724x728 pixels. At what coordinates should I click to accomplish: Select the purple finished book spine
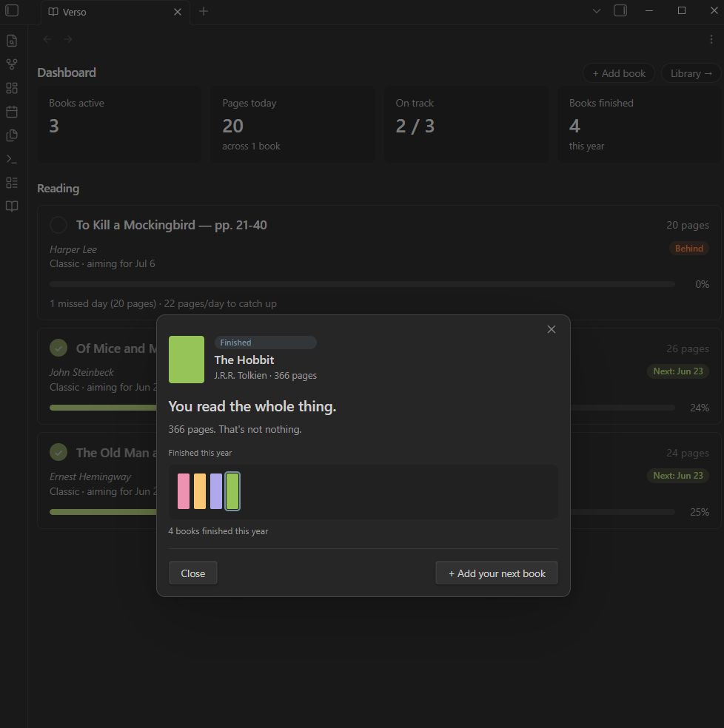pyautogui.click(x=216, y=491)
